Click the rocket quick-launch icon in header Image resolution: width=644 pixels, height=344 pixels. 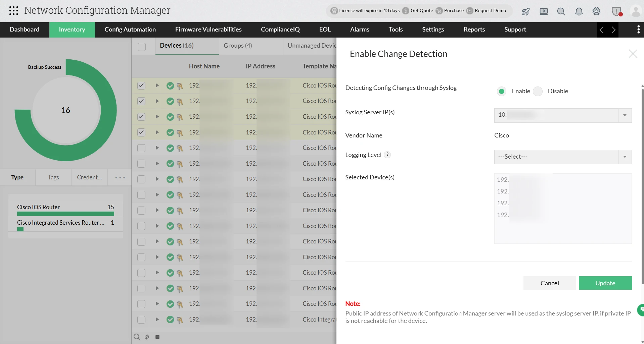(x=525, y=11)
